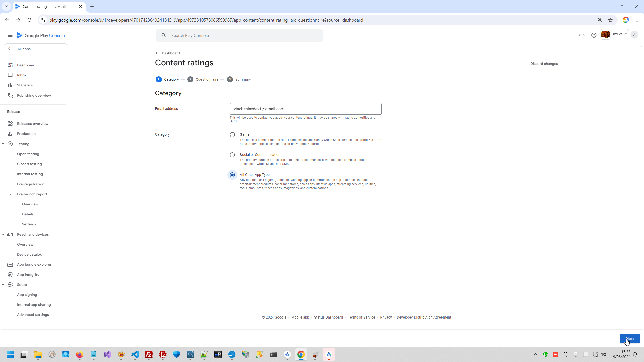Click Discard changes
The width and height of the screenshot is (644, 362).
point(544,64)
